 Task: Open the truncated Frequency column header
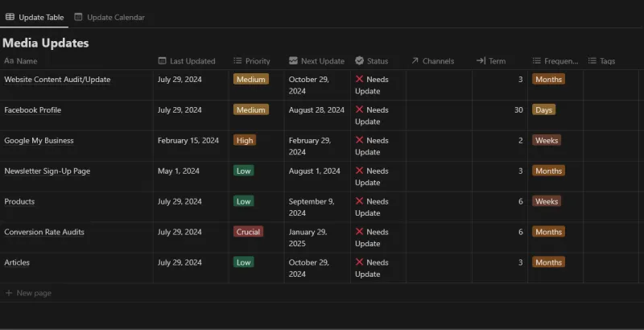(555, 60)
